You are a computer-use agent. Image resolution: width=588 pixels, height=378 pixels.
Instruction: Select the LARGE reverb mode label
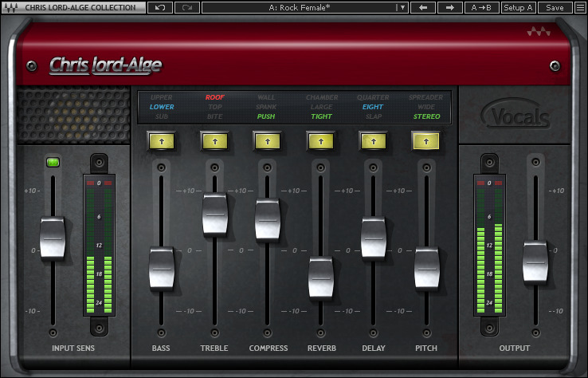coord(321,107)
